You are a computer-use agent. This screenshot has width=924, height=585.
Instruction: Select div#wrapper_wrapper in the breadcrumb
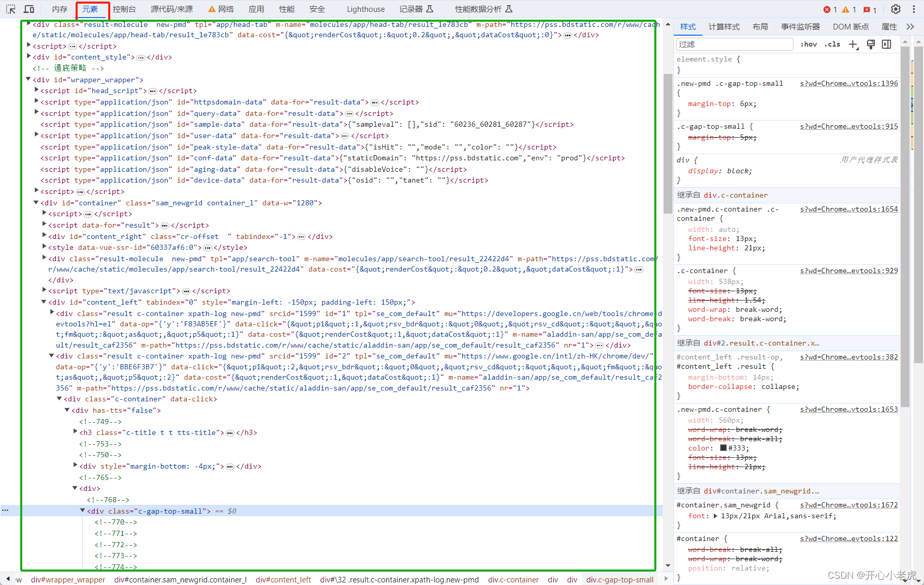(x=68, y=580)
